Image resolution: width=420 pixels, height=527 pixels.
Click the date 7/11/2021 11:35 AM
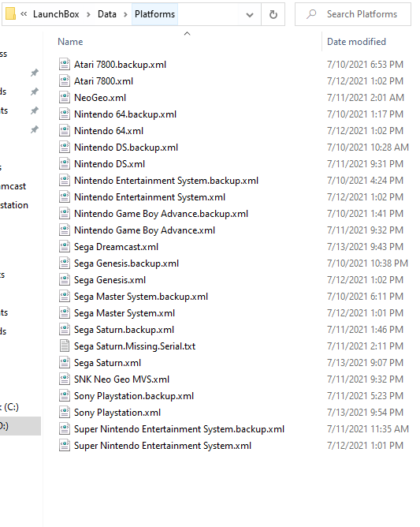click(368, 429)
